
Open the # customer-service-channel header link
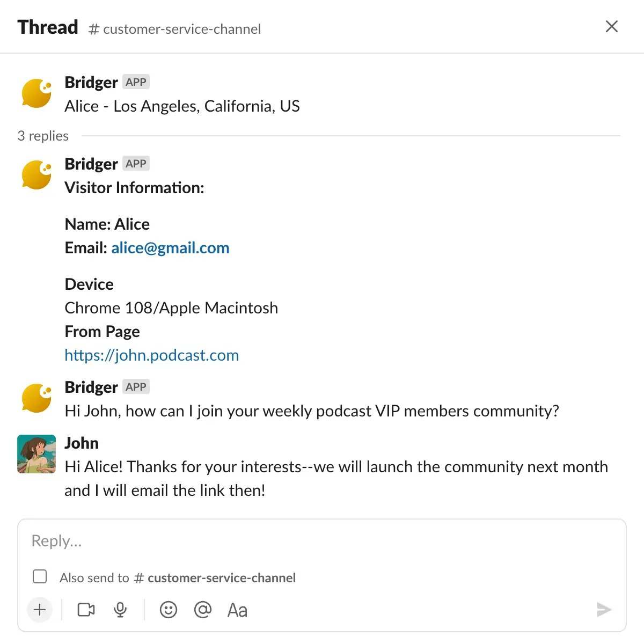(175, 29)
